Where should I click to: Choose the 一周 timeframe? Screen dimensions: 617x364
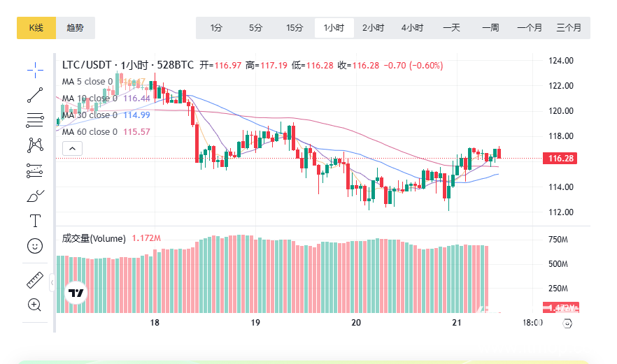(x=490, y=28)
